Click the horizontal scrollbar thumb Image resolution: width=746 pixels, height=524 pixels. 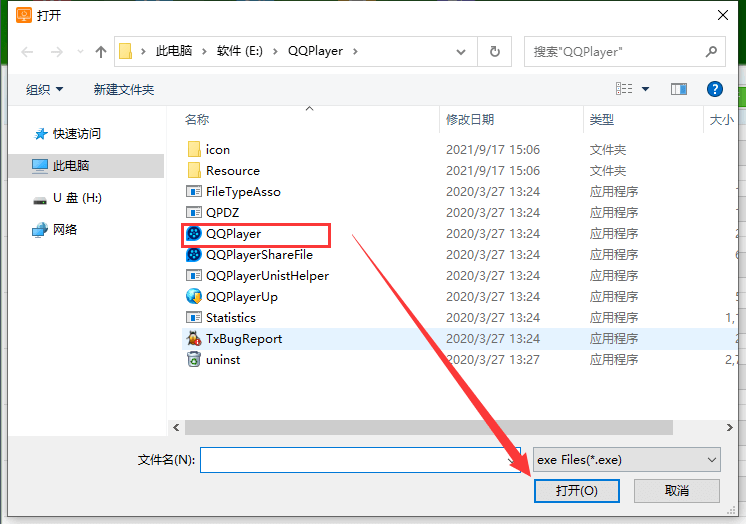[x=429, y=427]
